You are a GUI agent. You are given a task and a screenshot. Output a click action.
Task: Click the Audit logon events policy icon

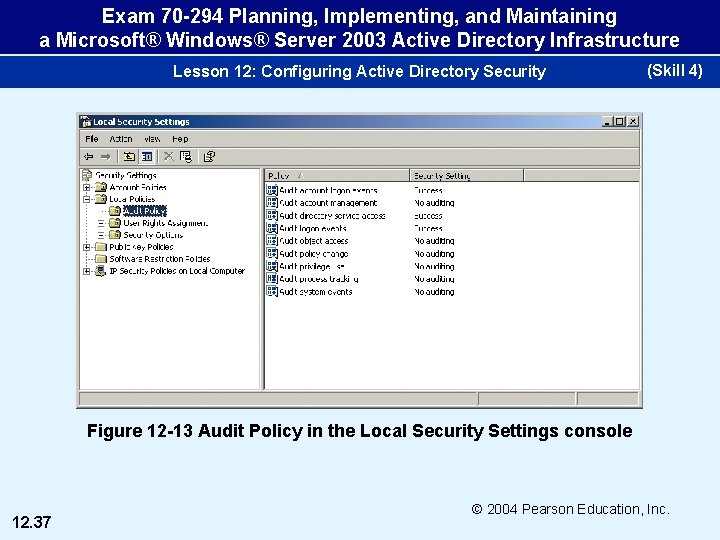[x=272, y=228]
